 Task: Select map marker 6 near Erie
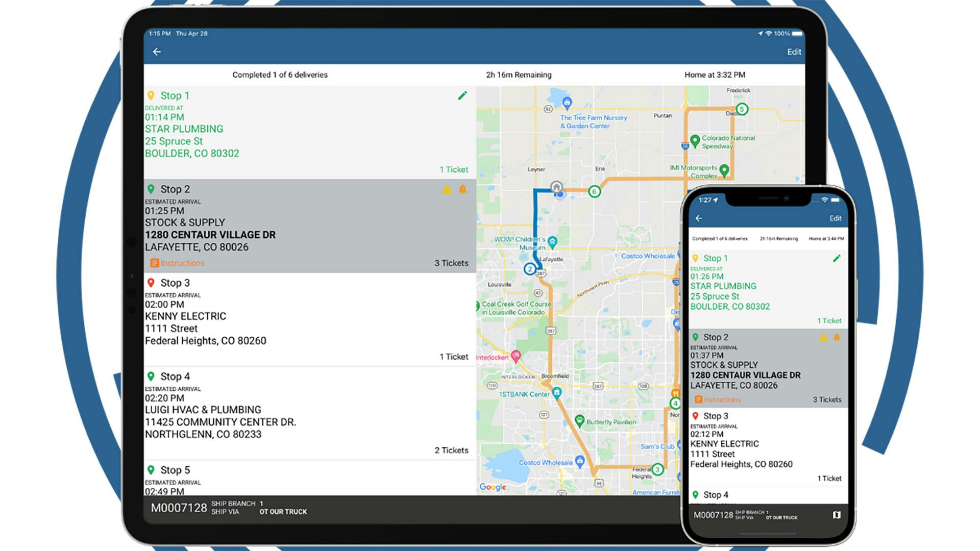(x=594, y=192)
